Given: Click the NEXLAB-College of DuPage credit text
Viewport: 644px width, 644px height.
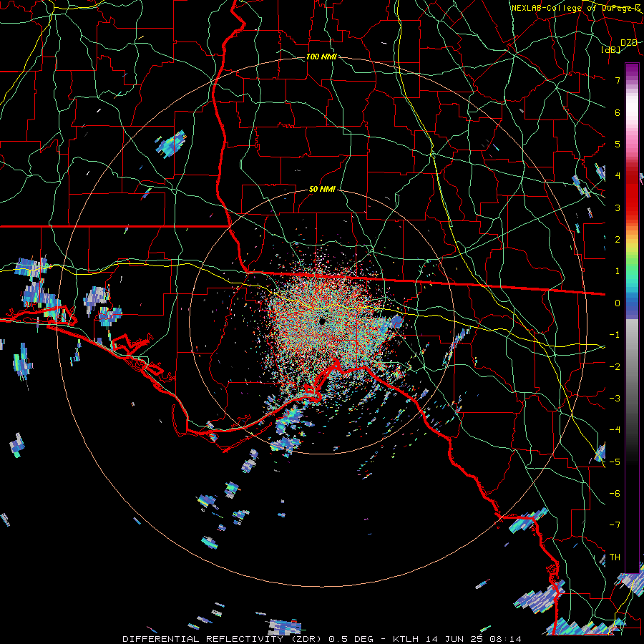Looking at the screenshot, I should click(x=575, y=8).
